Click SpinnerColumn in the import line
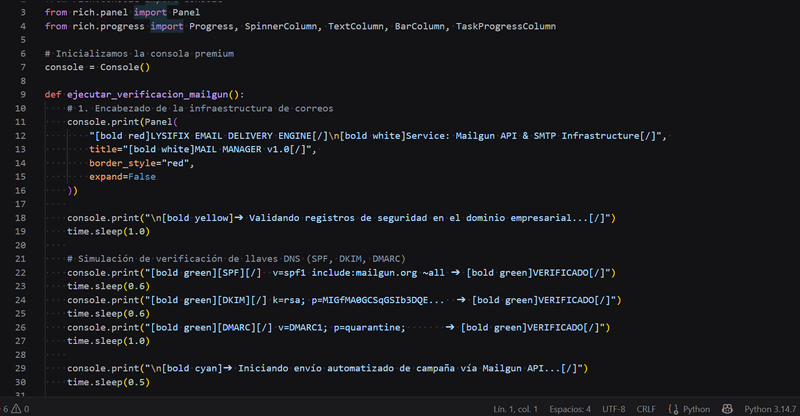The width and height of the screenshot is (800, 416). 281,26
